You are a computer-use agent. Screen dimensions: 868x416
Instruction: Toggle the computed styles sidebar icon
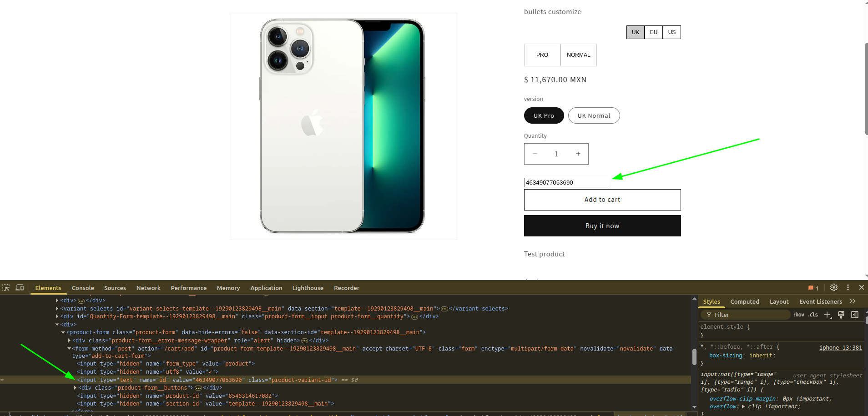click(x=855, y=315)
